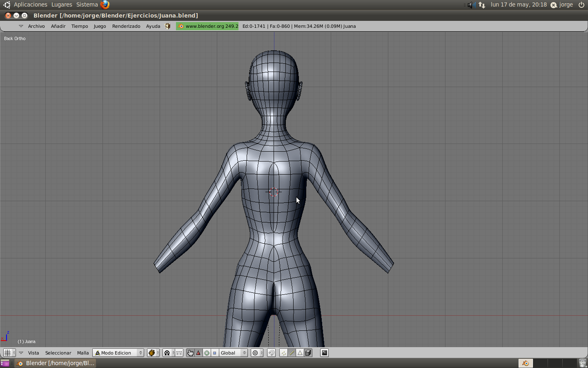This screenshot has width=588, height=368.
Task: Toggle the snap magnet icon
Action: (x=271, y=353)
